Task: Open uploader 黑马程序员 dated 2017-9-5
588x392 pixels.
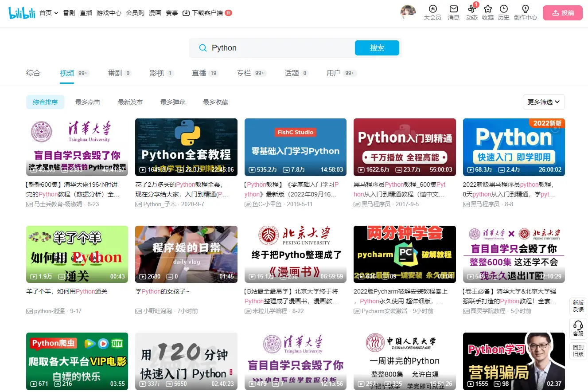Action: point(376,204)
